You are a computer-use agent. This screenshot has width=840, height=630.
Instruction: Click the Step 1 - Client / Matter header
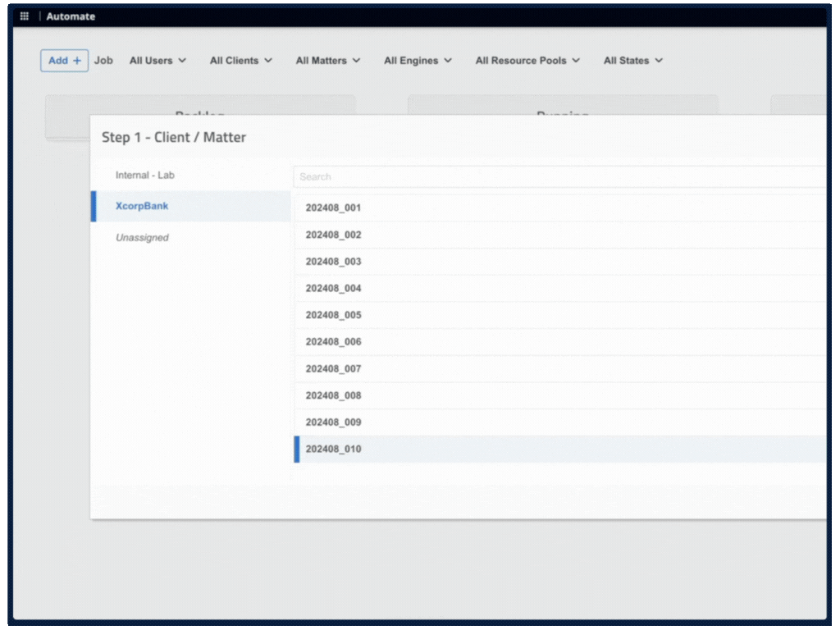coord(174,137)
